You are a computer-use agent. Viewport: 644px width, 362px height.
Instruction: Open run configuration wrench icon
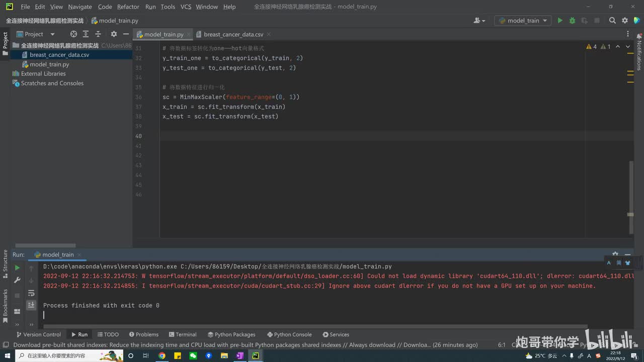click(17, 280)
